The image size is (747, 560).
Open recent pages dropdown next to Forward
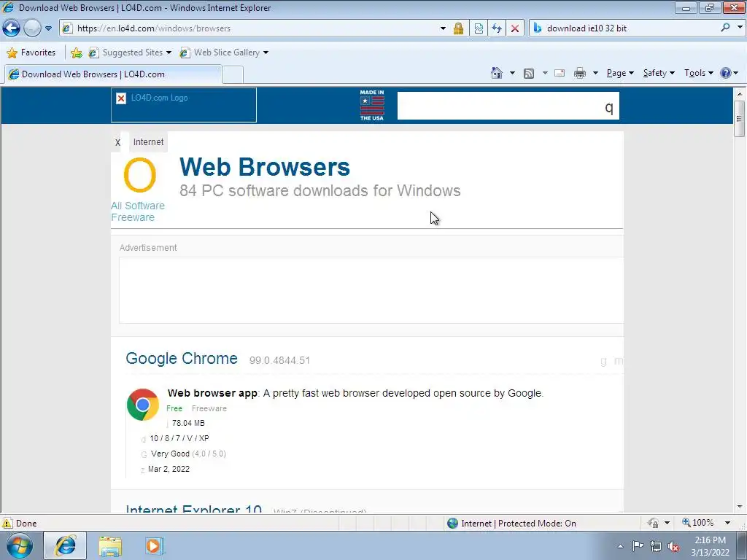[49, 28]
